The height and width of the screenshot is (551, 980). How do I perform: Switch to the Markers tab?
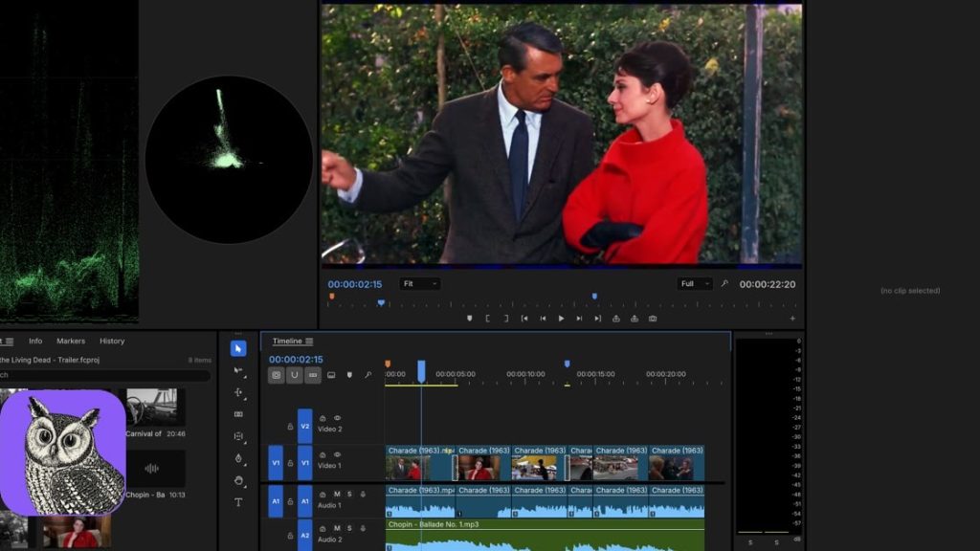(71, 342)
